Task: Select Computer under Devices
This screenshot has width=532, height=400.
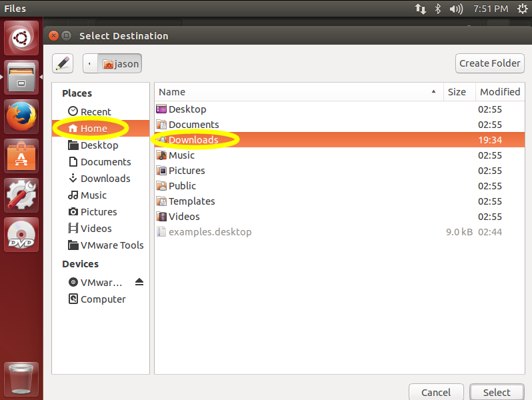Action: point(101,299)
